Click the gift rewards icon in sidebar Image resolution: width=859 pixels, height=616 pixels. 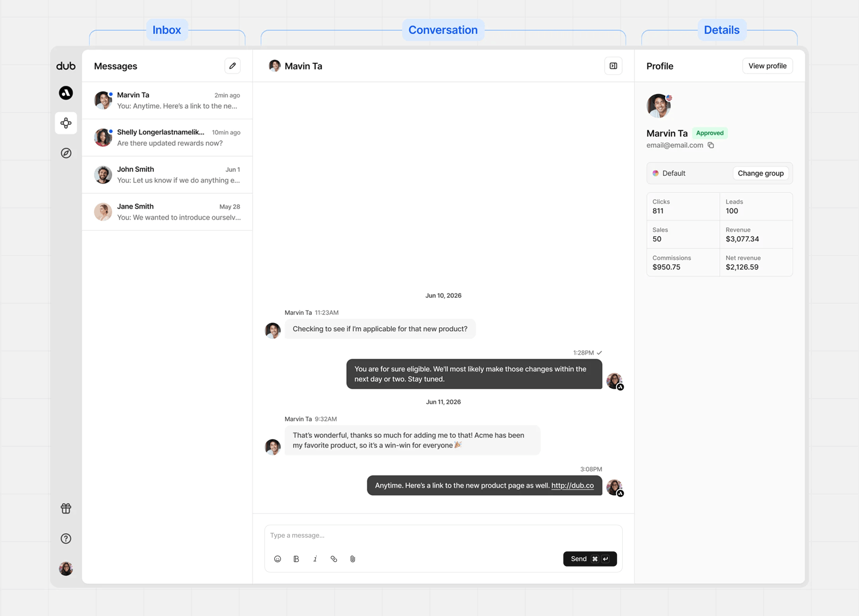[x=66, y=508]
